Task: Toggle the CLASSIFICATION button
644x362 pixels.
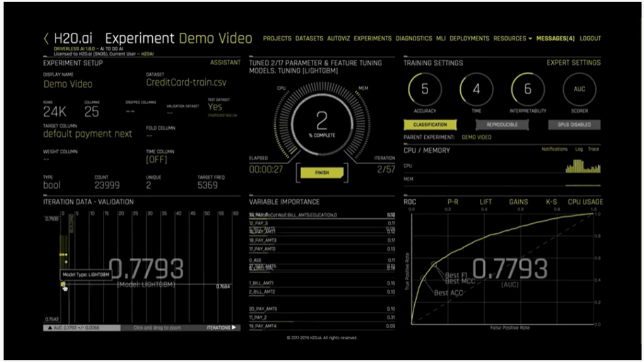Action: point(430,124)
